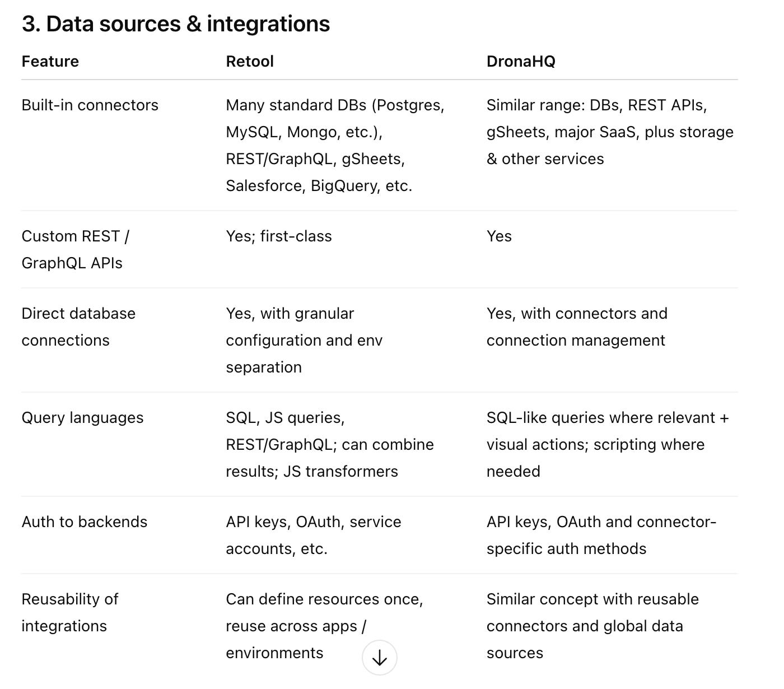This screenshot has height=689, width=784.
Task: Click DronaHQ's "Similar range: DBs, REST APIs" cell
Action: (x=609, y=132)
